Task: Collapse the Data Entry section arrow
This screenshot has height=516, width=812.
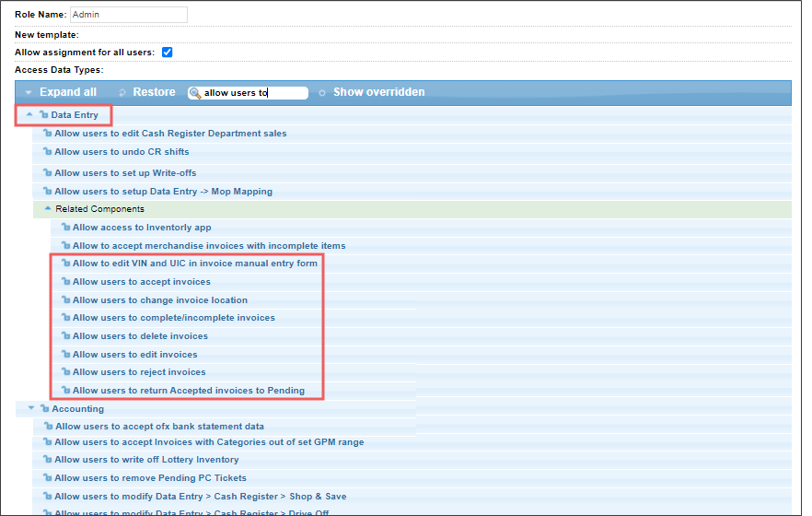Action: 29,114
